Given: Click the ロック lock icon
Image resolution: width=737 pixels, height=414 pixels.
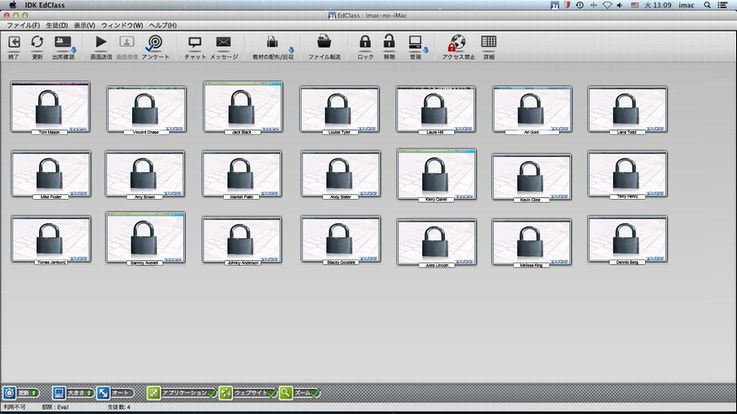Looking at the screenshot, I should click(x=365, y=44).
